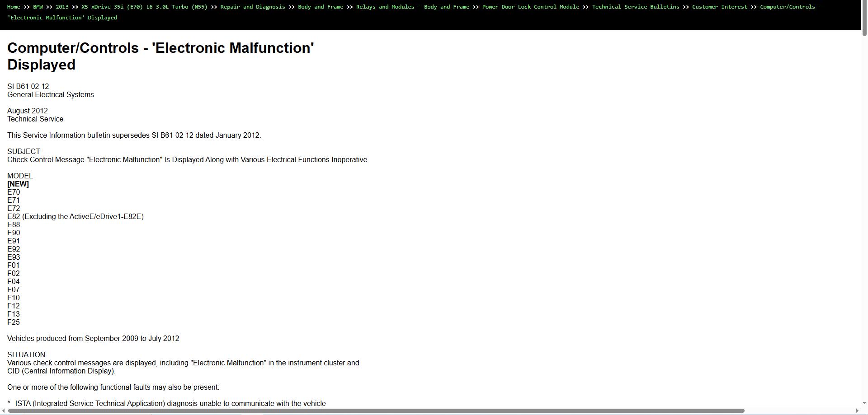
Task: Click model 'E70' in list
Action: pos(14,192)
